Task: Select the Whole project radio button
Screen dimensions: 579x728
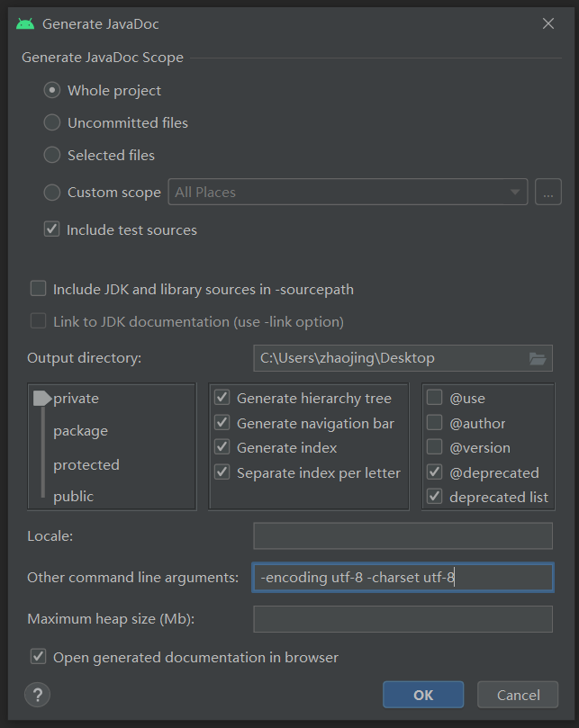Action: tap(52, 90)
